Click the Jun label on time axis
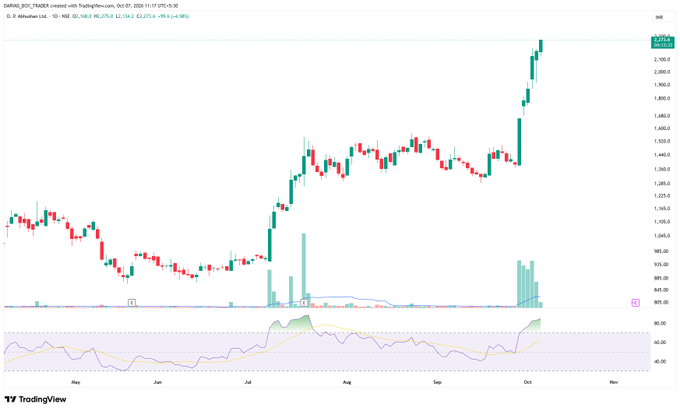 point(158,382)
